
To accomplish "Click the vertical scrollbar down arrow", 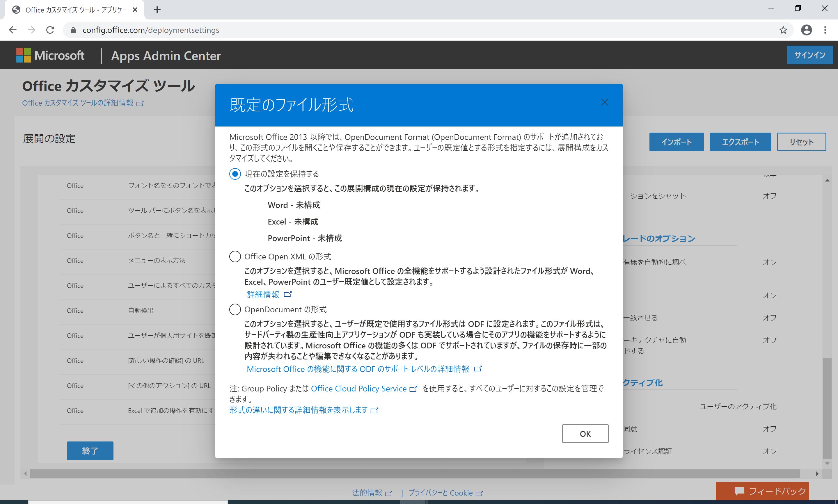I will (x=827, y=463).
